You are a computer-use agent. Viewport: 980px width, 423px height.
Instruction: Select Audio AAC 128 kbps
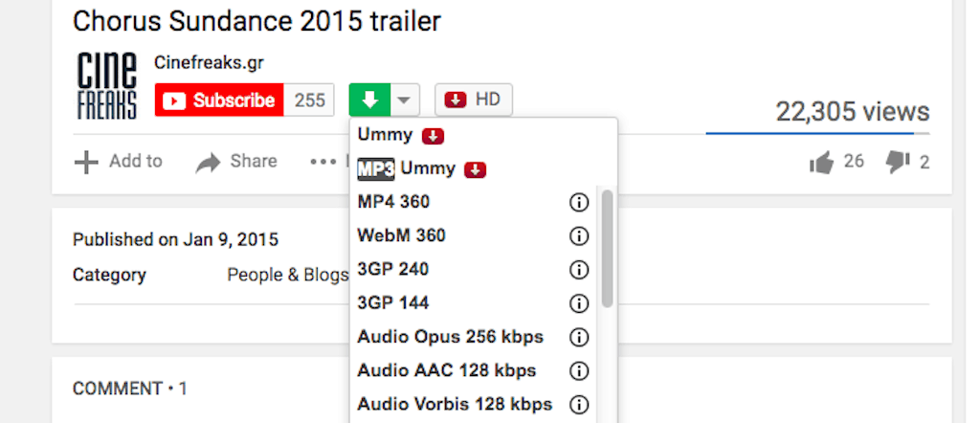[x=447, y=371]
